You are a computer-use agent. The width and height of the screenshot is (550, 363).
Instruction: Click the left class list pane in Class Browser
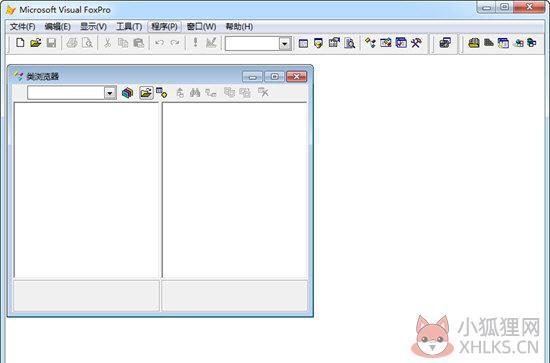pyautogui.click(x=87, y=190)
